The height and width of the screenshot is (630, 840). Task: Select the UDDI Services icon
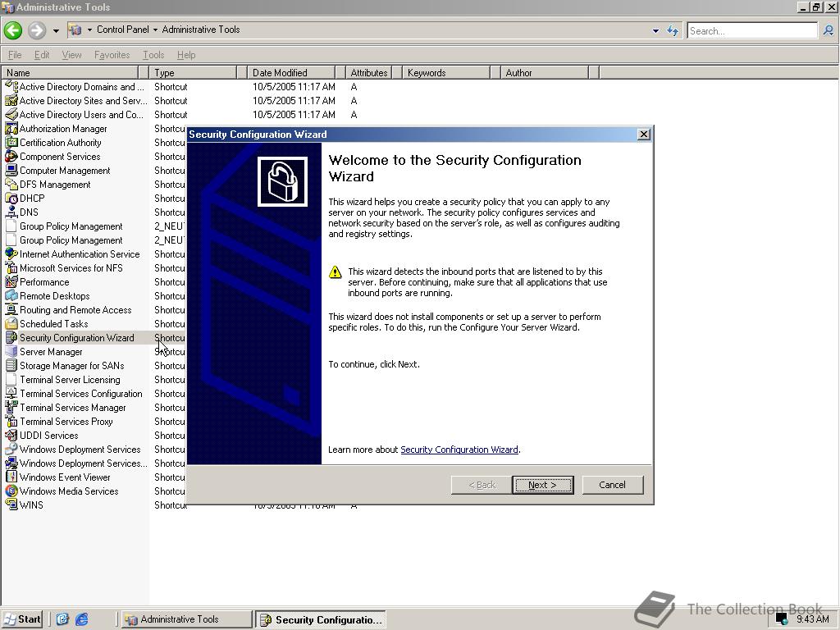click(x=11, y=435)
